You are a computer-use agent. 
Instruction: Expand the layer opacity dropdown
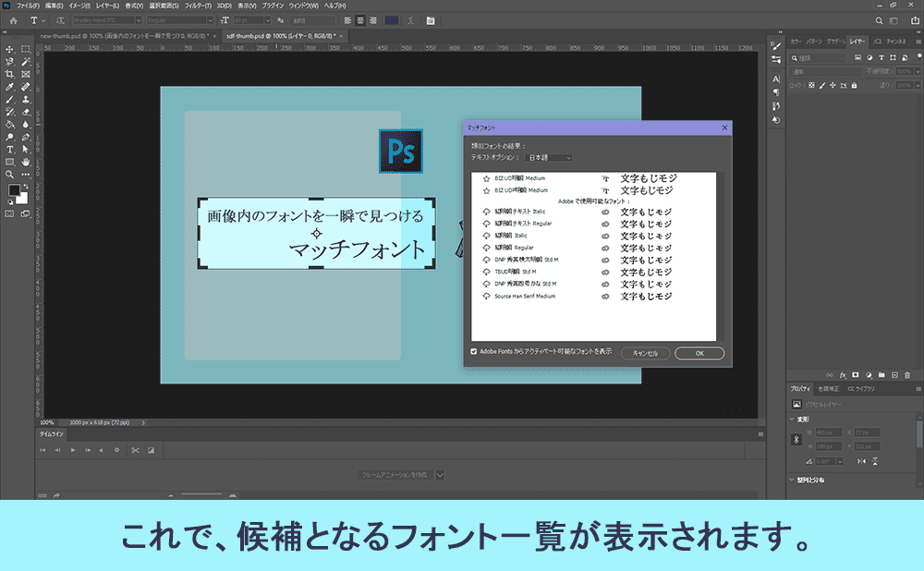[917, 71]
